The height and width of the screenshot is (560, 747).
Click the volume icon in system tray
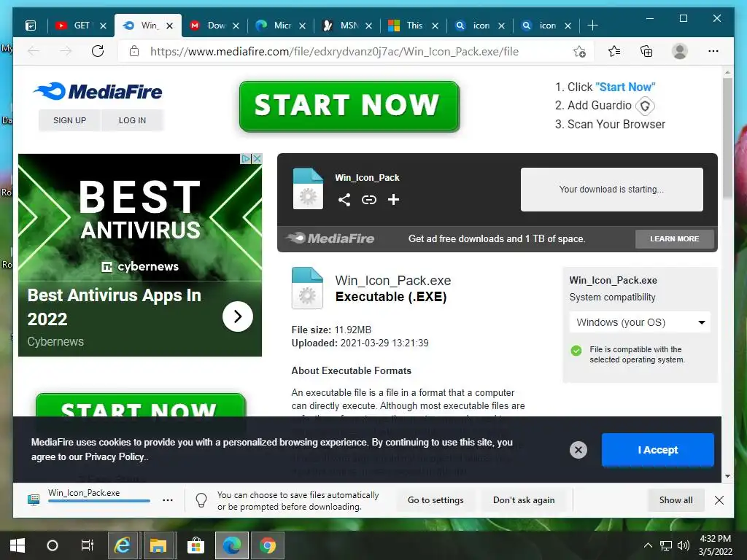coord(683,545)
